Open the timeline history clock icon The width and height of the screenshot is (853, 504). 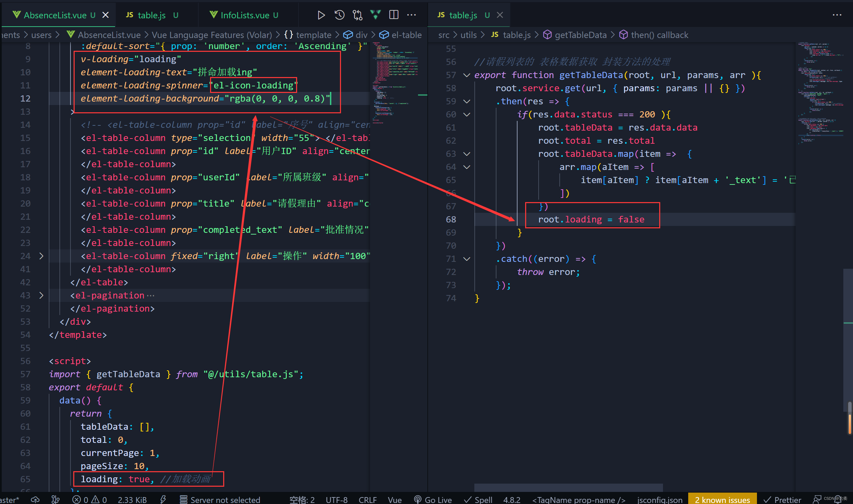click(339, 15)
